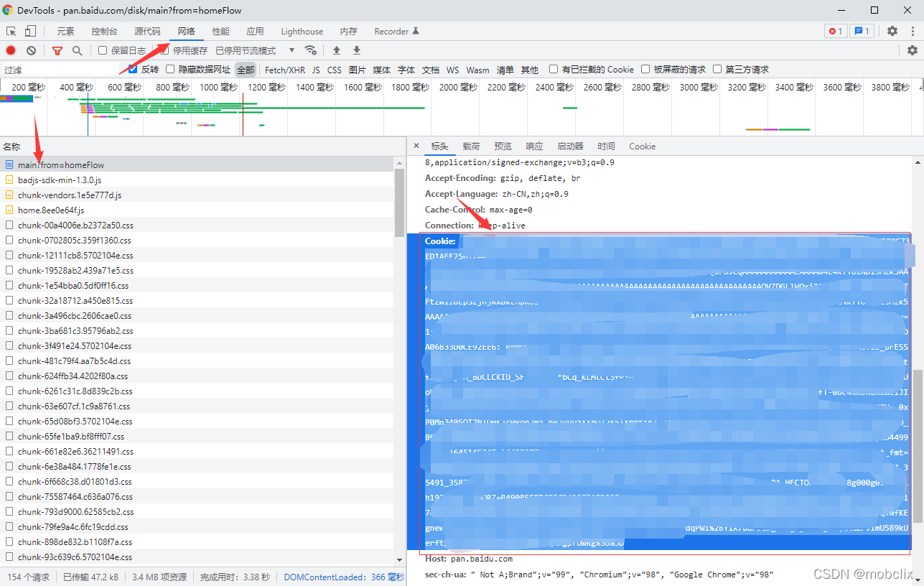The image size is (924, 586).
Task: Switch to the 控制台 panel tab
Action: pyautogui.click(x=104, y=31)
